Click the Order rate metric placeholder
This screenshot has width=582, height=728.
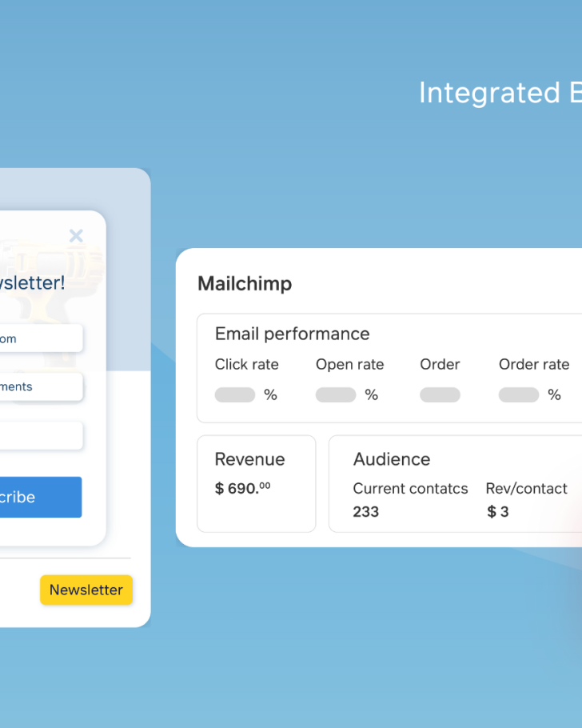[x=518, y=394]
